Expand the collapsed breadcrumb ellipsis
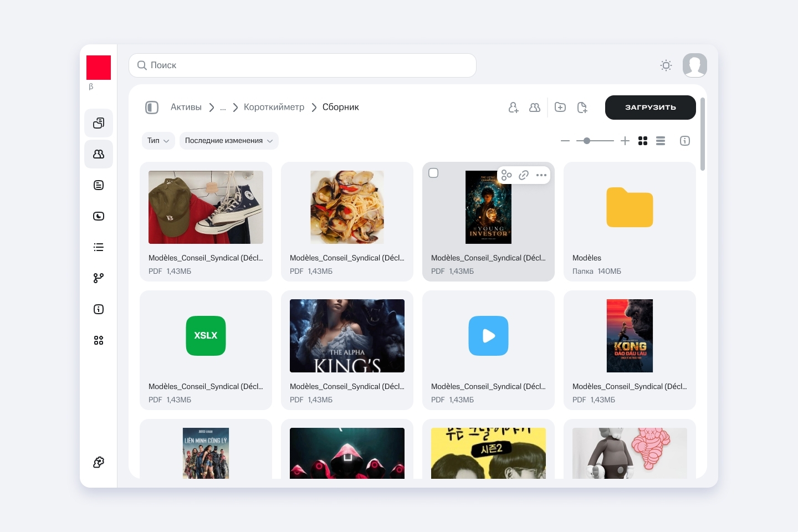798x532 pixels. tap(223, 108)
